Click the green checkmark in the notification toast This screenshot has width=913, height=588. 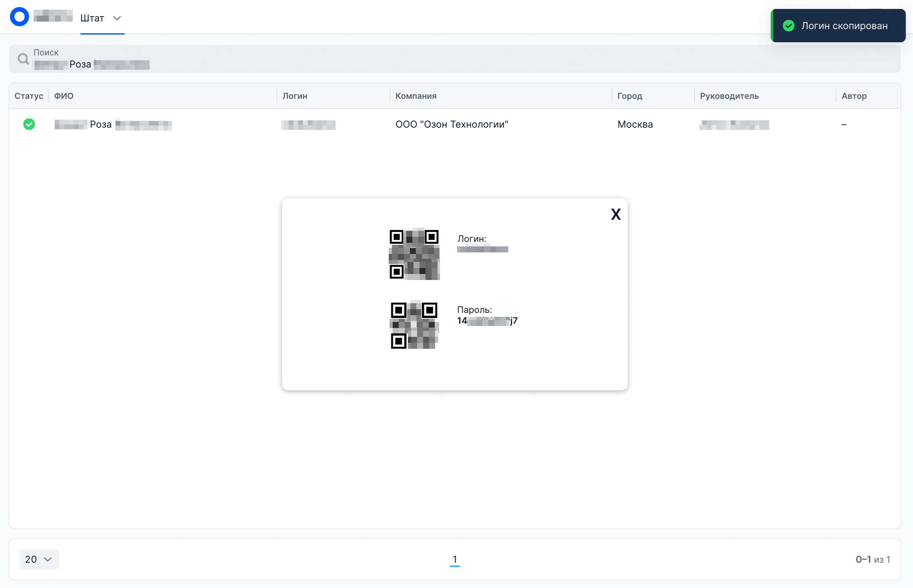789,26
